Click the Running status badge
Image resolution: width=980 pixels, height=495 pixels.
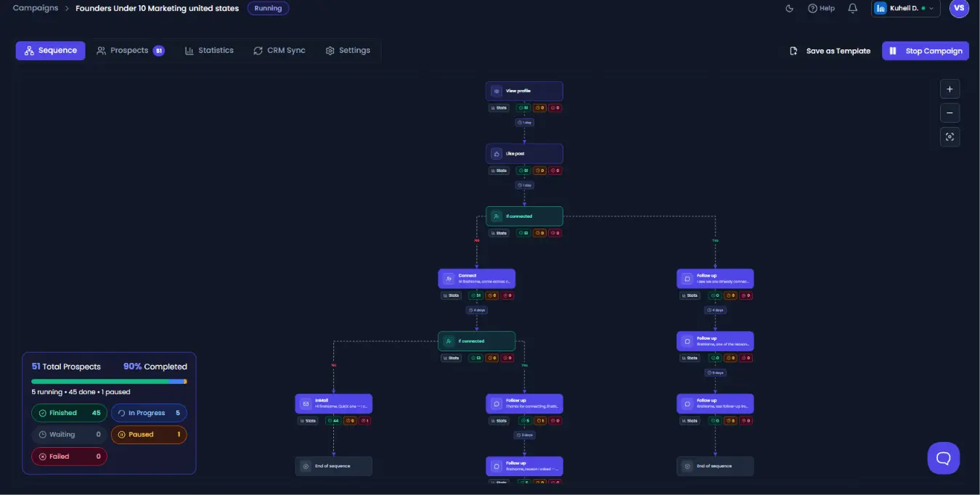pyautogui.click(x=268, y=9)
